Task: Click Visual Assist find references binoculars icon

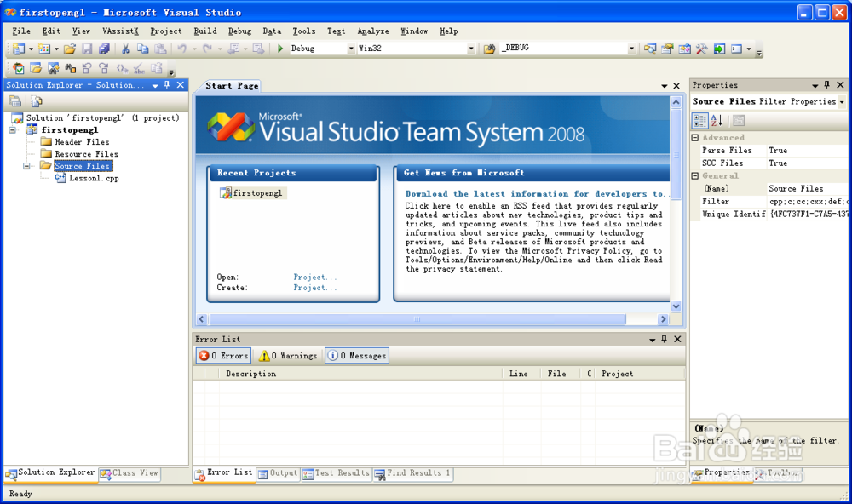Action: tap(71, 68)
